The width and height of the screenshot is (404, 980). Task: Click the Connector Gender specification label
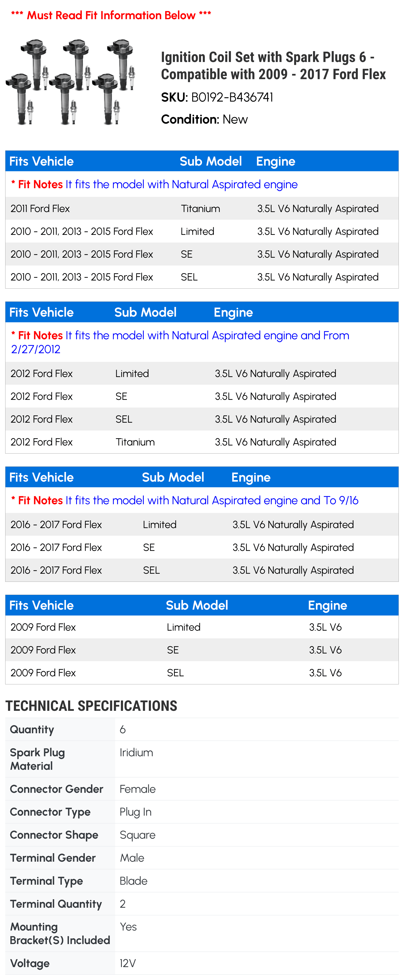tap(56, 789)
